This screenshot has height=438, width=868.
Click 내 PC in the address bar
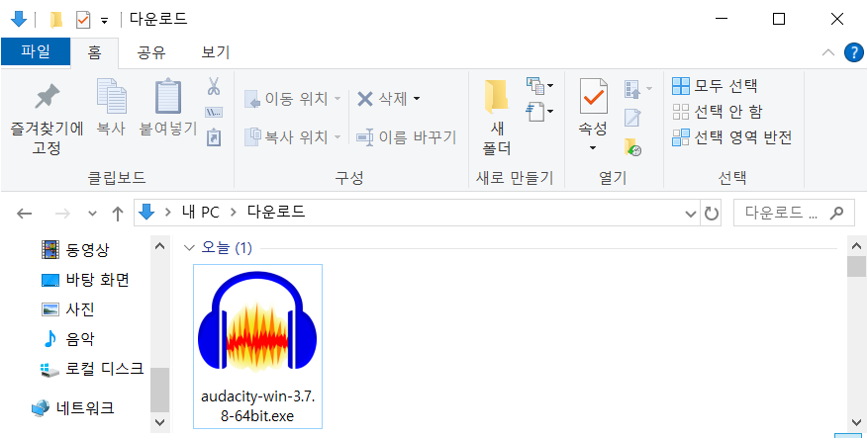pos(200,213)
